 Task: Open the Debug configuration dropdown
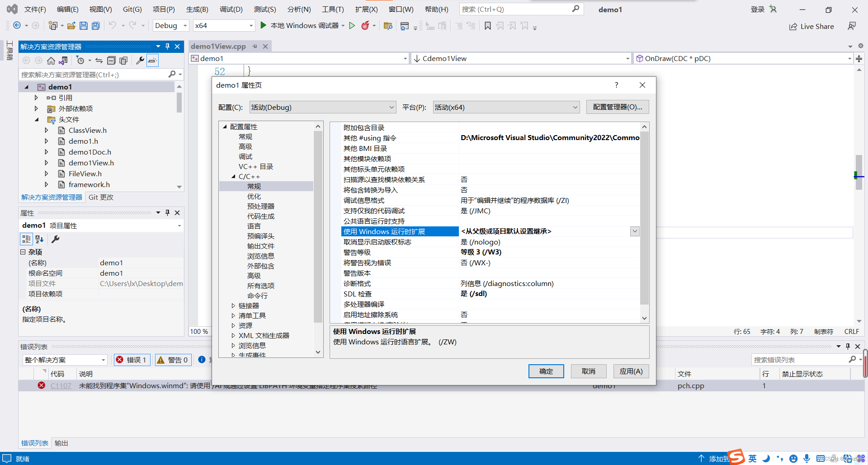[171, 26]
